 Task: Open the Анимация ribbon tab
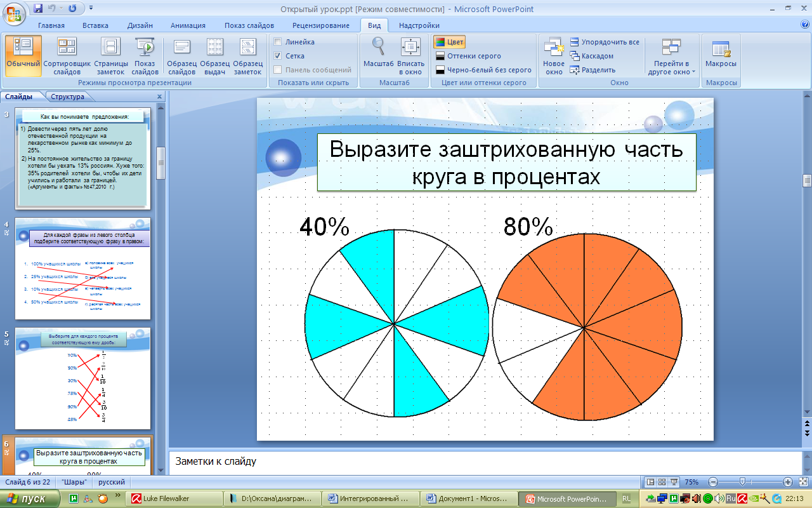[x=188, y=25]
